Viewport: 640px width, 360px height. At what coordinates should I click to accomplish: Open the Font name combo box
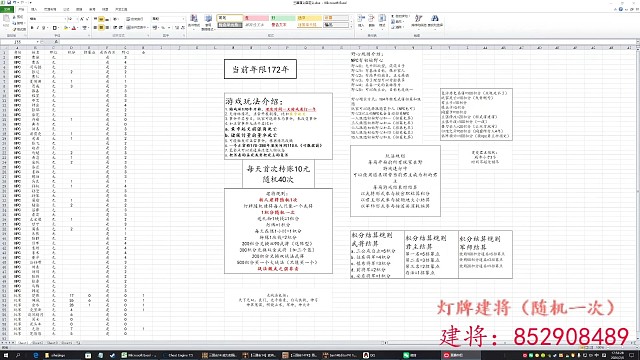(x=47, y=19)
